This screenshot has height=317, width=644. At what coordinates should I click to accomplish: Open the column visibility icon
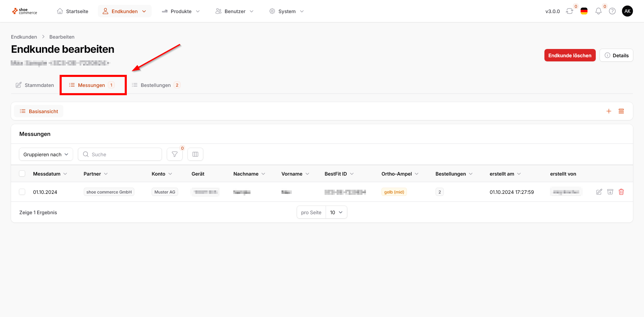pos(195,154)
